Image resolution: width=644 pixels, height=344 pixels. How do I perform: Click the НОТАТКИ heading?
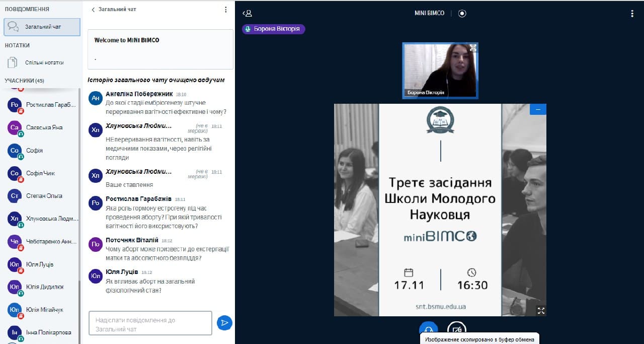17,45
